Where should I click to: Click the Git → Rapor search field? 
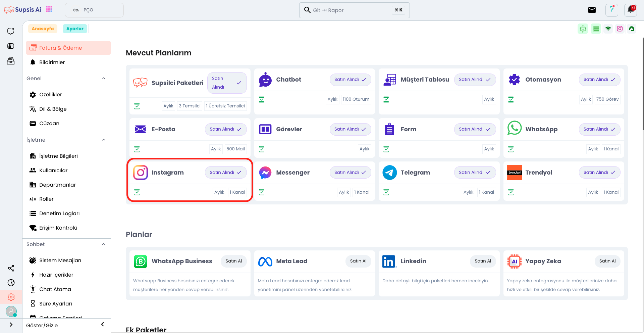pyautogui.click(x=354, y=10)
